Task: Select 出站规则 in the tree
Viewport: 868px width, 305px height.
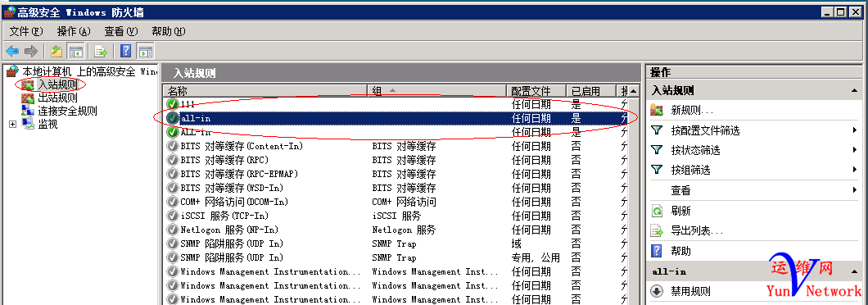Action: [x=57, y=98]
